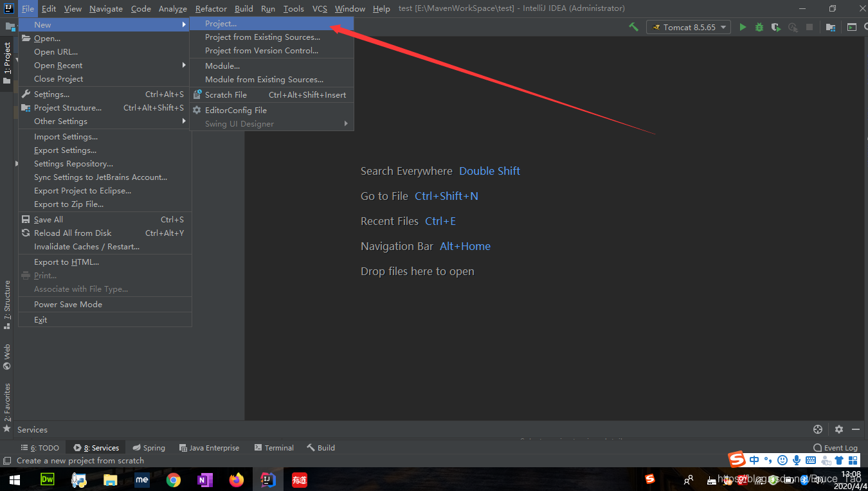Toggle tool window quick-access icon in status bar
This screenshot has width=868, height=491.
[x=7, y=461]
